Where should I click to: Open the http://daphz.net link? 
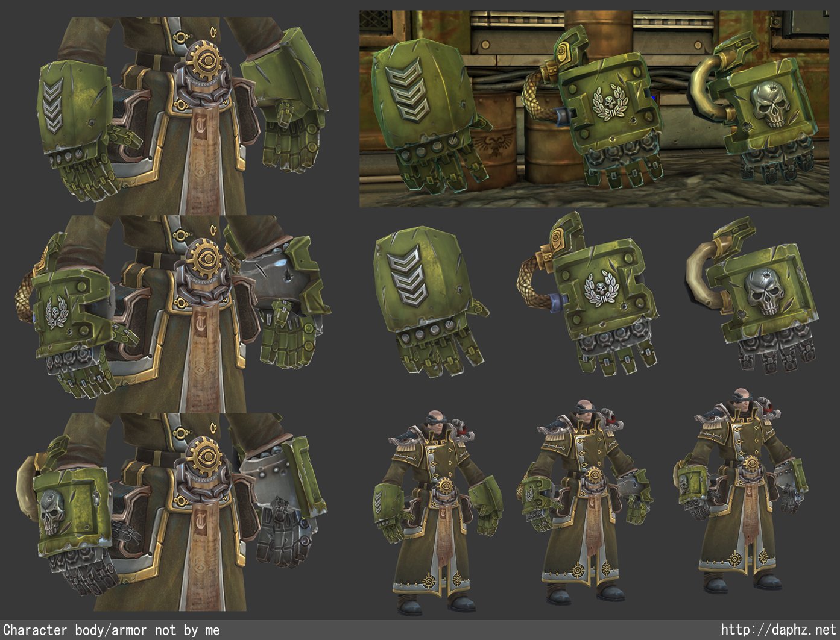coord(778,630)
